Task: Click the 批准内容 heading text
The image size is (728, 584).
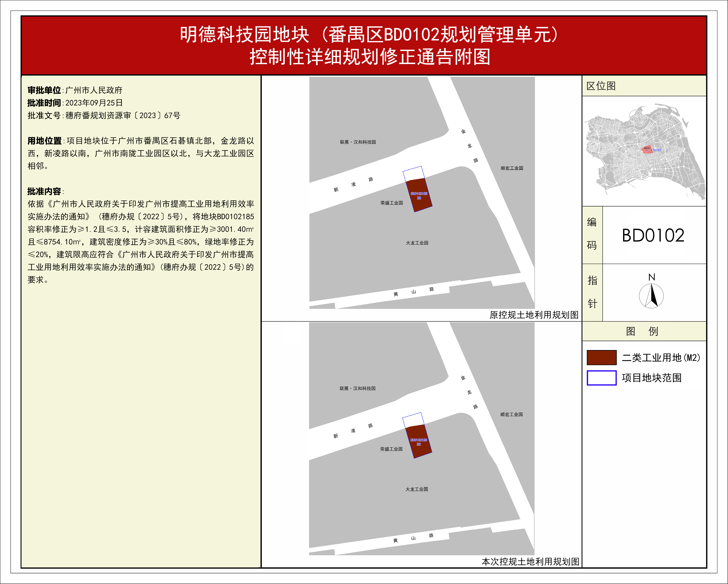Action: (x=44, y=191)
